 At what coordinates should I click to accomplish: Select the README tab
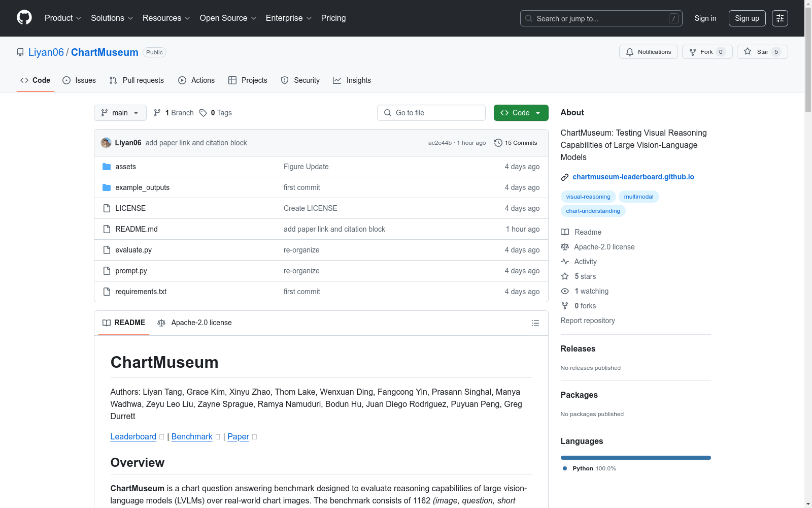(x=124, y=323)
